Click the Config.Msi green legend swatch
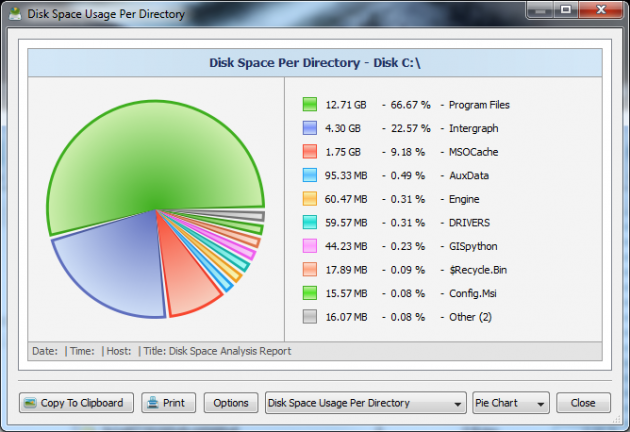 310,293
